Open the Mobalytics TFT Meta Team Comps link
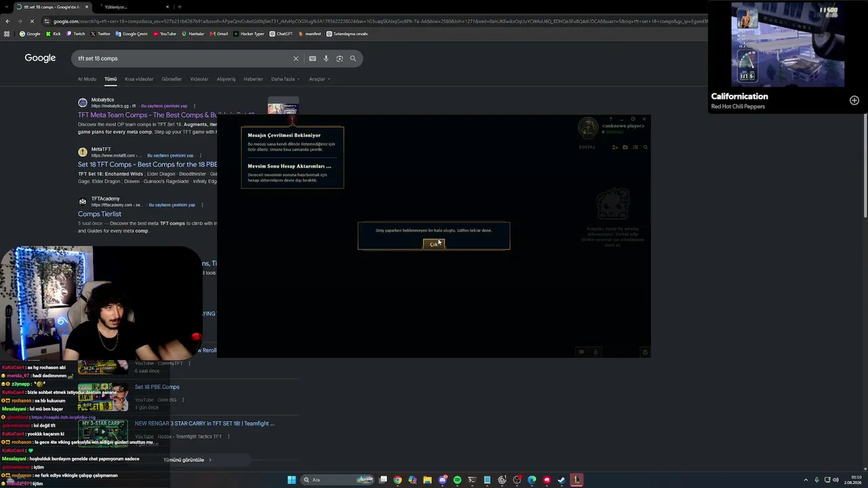Screen dimensions: 868x488 tap(147, 115)
